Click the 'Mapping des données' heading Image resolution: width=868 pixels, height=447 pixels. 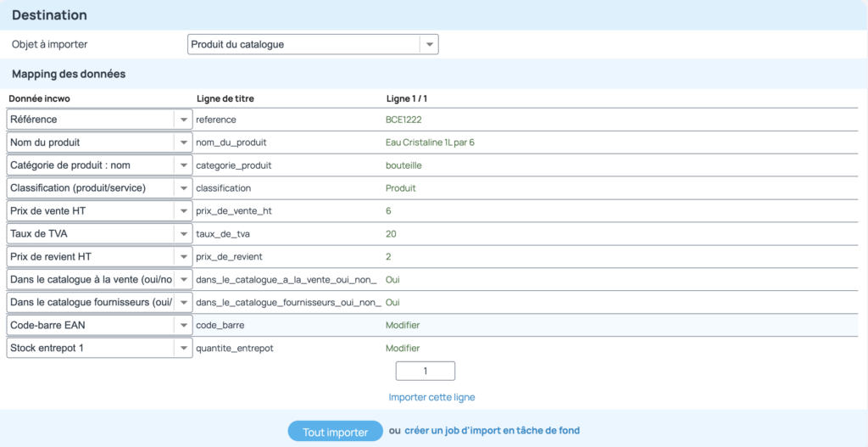click(x=69, y=75)
